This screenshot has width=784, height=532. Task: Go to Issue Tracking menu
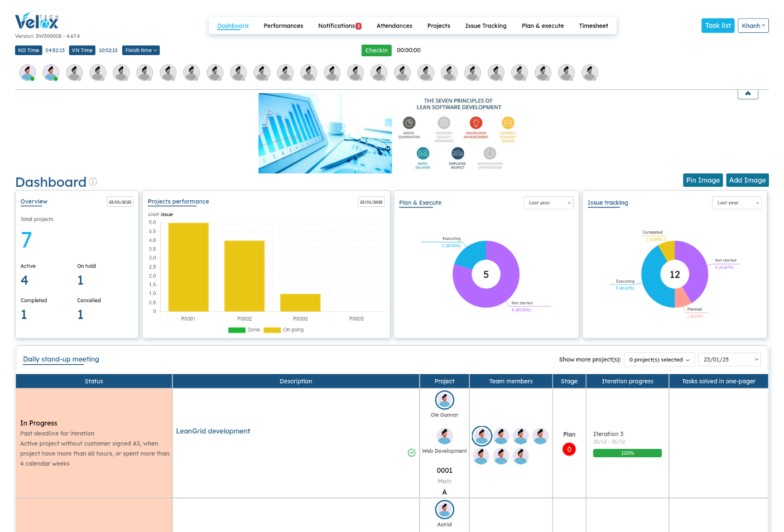(485, 26)
